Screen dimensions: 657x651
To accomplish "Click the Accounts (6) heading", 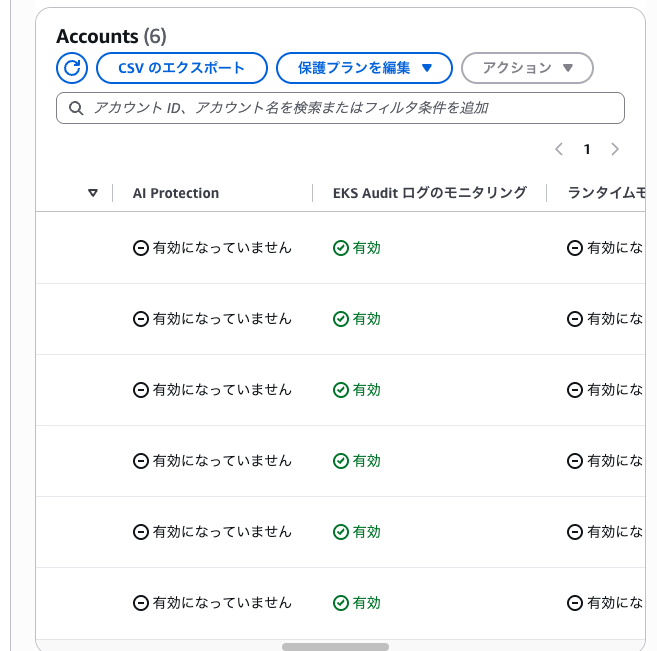I will click(111, 36).
